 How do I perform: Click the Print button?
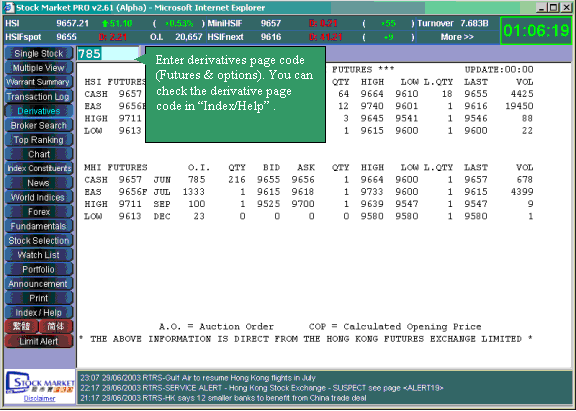pyautogui.click(x=39, y=298)
